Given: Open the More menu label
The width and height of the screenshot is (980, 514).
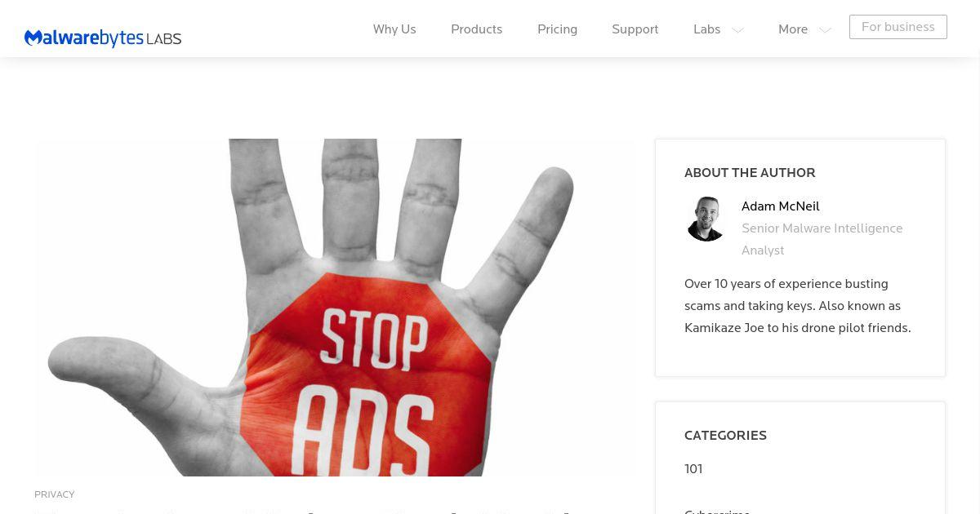Looking at the screenshot, I should point(793,29).
